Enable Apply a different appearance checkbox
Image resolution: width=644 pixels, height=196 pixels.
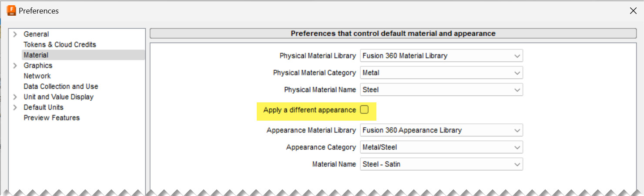[x=365, y=110]
